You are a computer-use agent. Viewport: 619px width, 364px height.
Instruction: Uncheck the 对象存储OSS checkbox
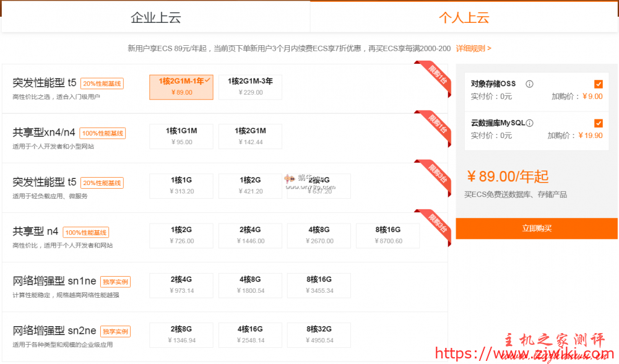pos(598,84)
